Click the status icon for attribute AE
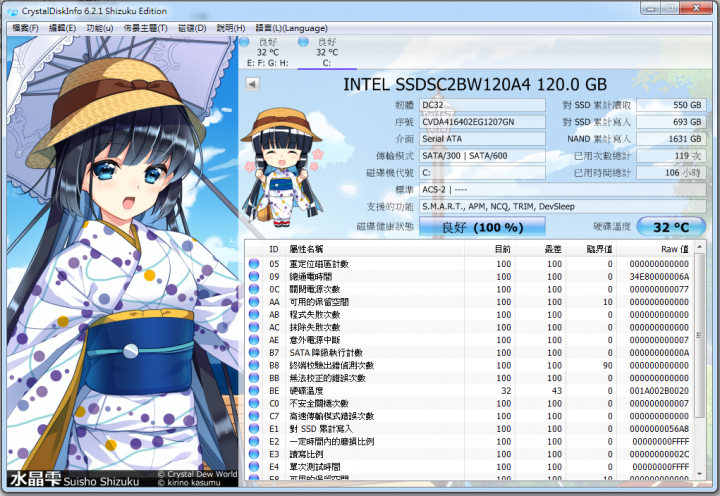The image size is (720, 496). click(x=254, y=340)
